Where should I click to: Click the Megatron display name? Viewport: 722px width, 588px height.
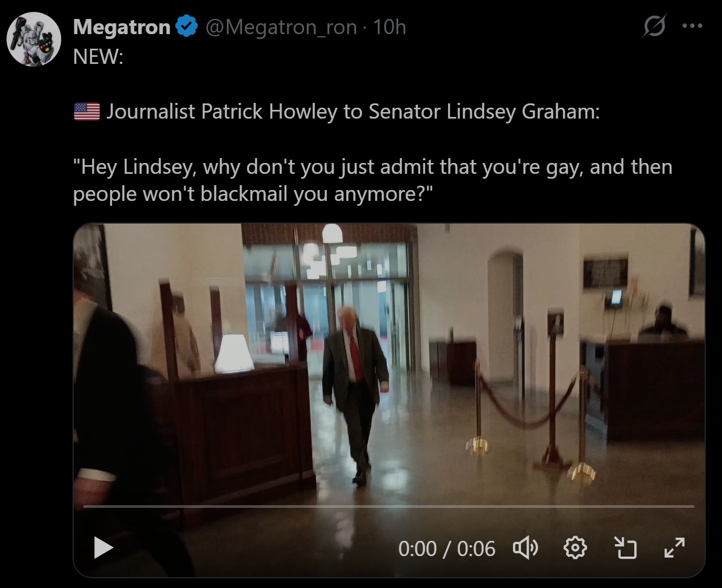tap(122, 27)
